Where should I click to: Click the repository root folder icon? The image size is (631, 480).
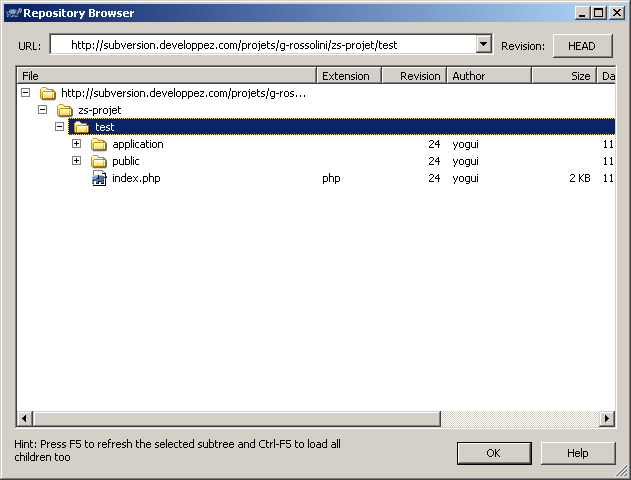[47, 93]
